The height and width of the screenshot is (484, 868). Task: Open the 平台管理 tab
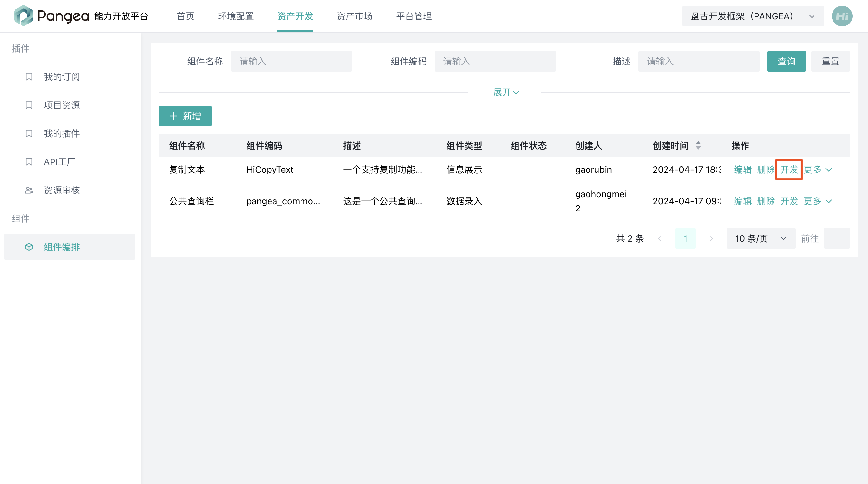(414, 16)
